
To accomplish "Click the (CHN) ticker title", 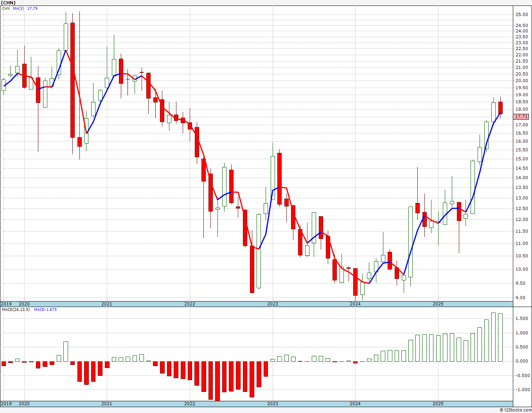I will (x=8, y=3).
